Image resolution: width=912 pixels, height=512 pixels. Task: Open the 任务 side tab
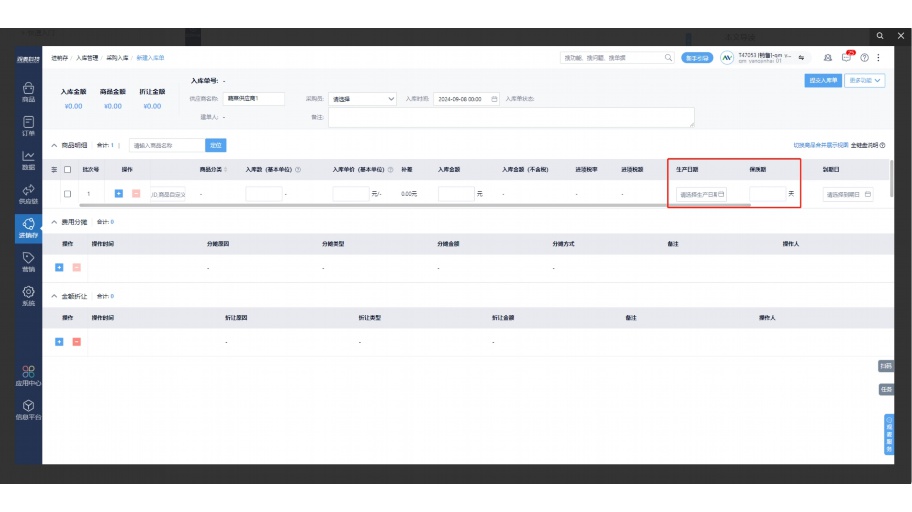point(886,389)
